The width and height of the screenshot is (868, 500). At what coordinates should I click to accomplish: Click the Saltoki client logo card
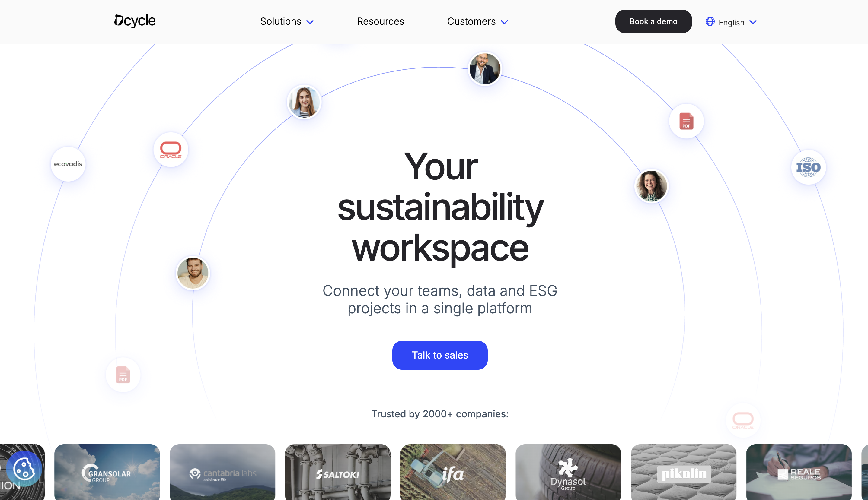[337, 474]
